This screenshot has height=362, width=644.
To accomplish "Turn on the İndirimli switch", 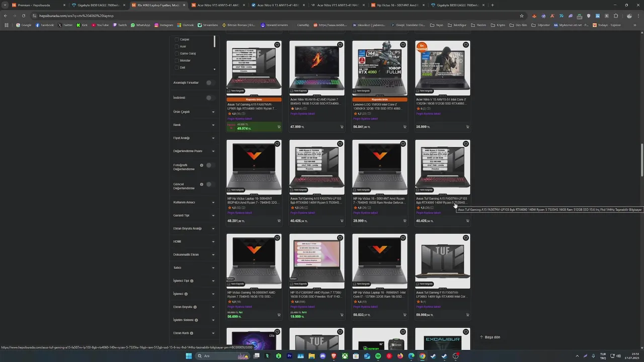I will [210, 98].
